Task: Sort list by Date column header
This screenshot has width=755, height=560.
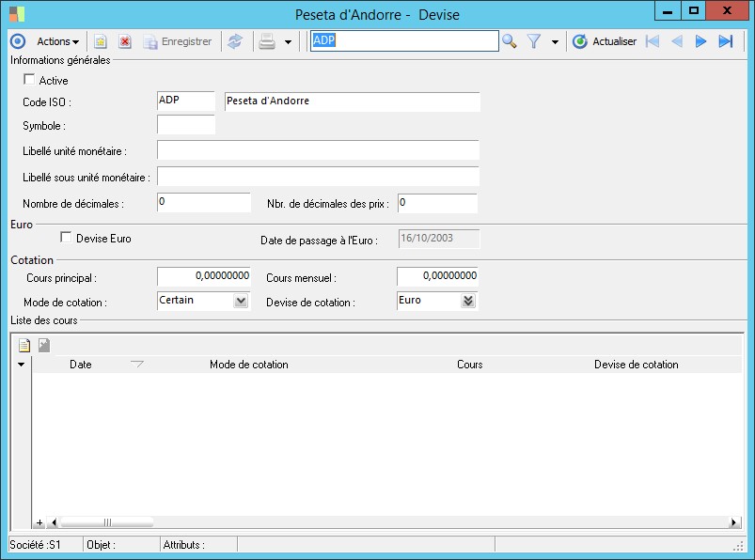Action: (81, 365)
